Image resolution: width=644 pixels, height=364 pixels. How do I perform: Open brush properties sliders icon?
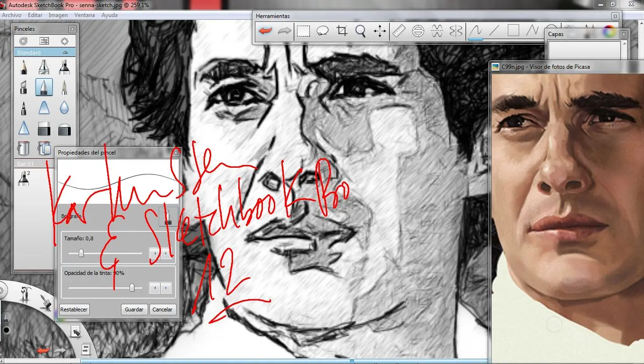point(44,41)
